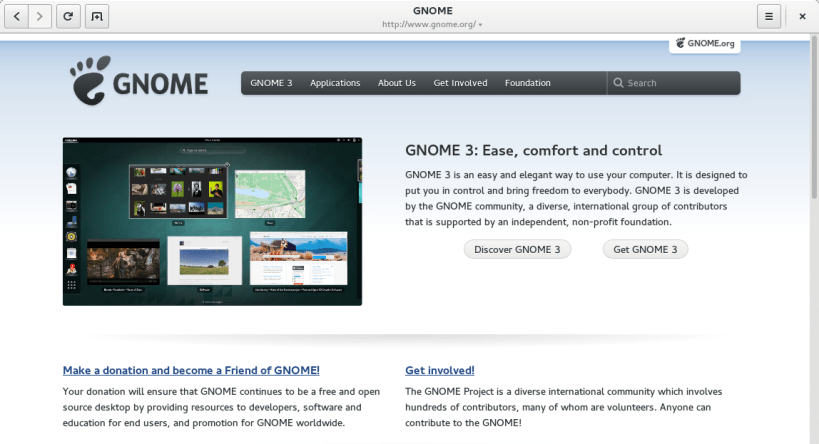The image size is (819, 444).
Task: Click the page address http://www.gnome.org/
Action: [x=429, y=25]
